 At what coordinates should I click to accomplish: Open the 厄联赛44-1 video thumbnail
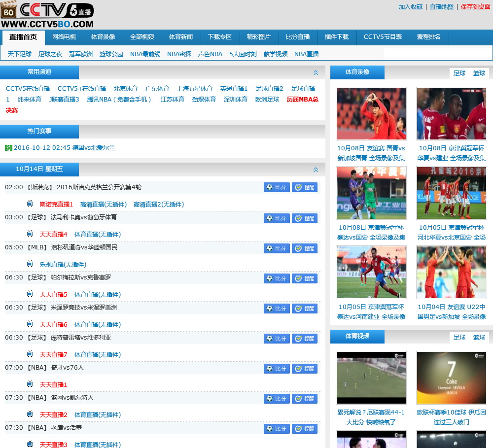(371, 378)
